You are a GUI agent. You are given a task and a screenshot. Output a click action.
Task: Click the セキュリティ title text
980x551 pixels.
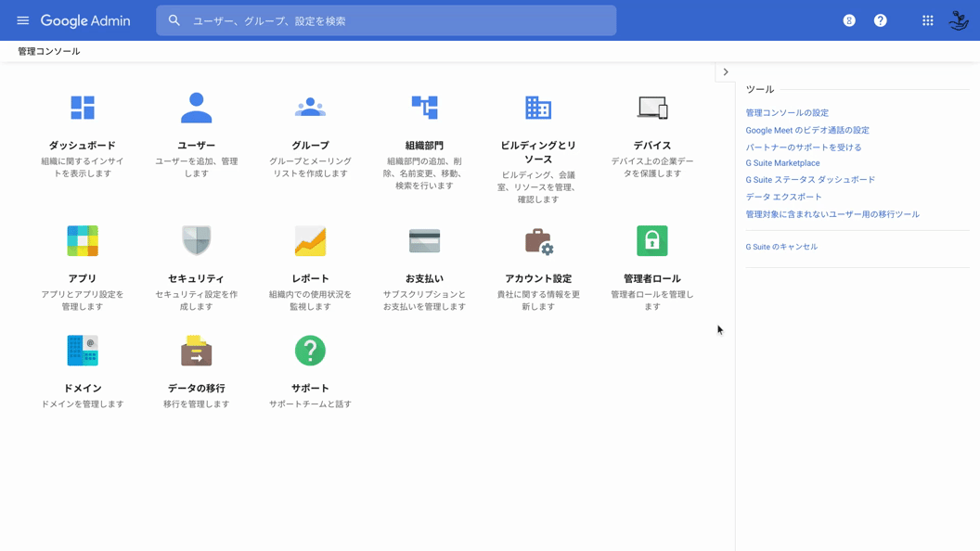click(196, 278)
